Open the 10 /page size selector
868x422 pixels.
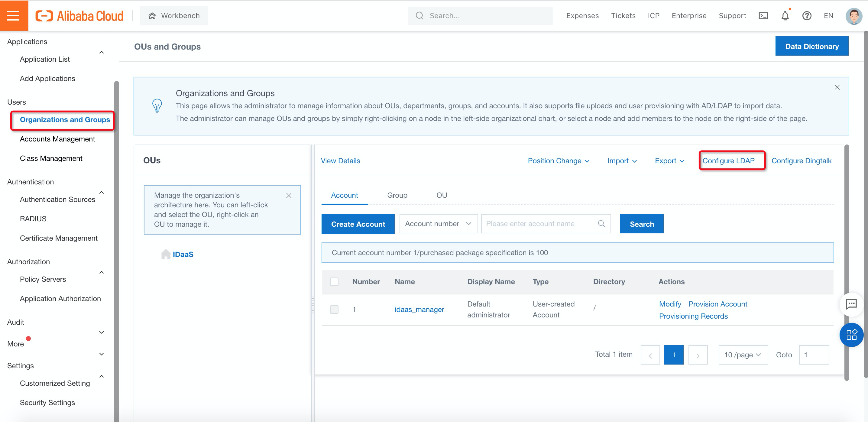click(743, 355)
